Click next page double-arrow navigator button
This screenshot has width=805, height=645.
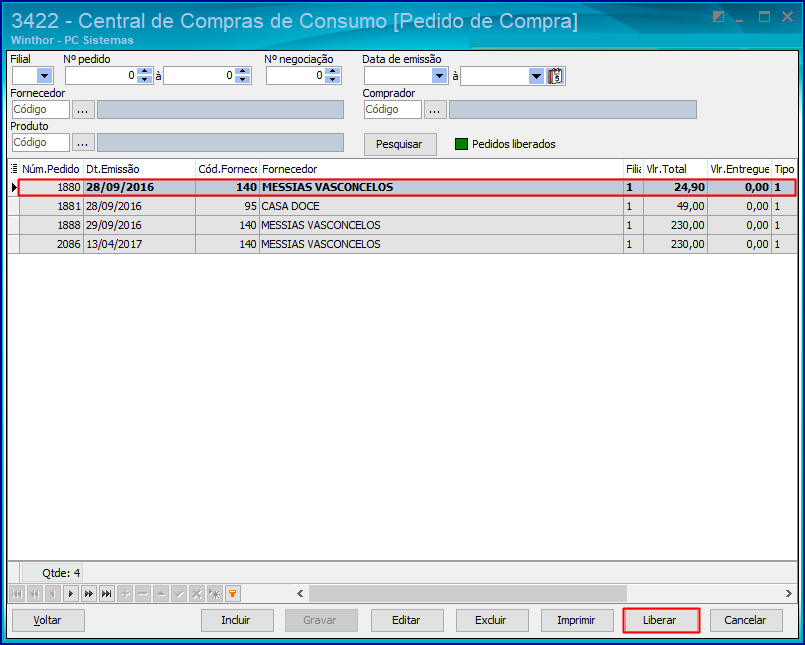tap(89, 594)
